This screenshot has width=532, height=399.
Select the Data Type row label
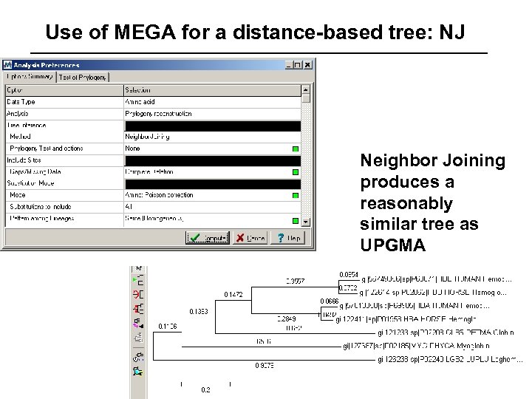coord(21,102)
